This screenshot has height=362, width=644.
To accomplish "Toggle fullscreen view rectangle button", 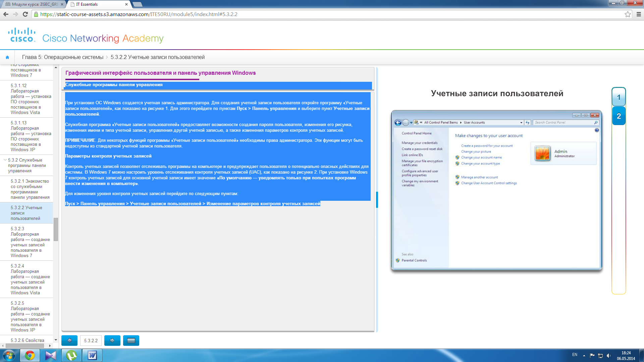I will (131, 341).
